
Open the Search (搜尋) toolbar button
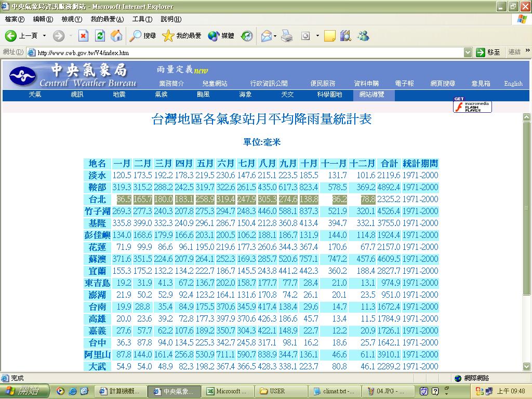[x=143, y=36]
